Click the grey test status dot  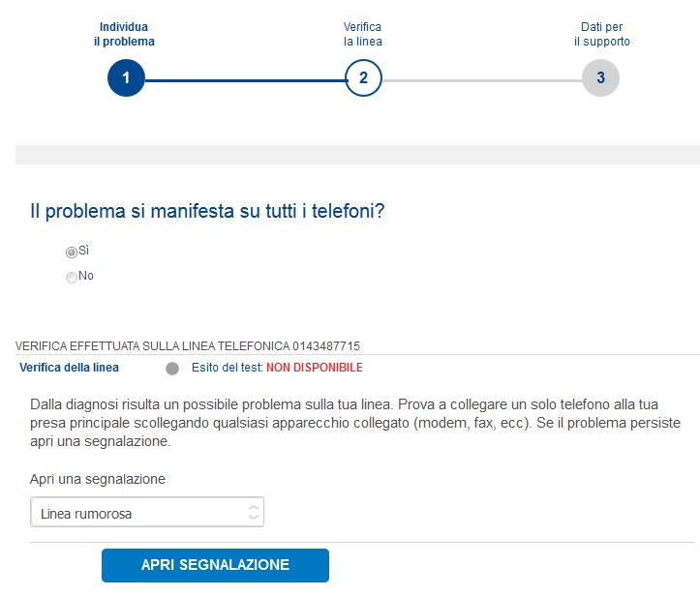(x=172, y=369)
